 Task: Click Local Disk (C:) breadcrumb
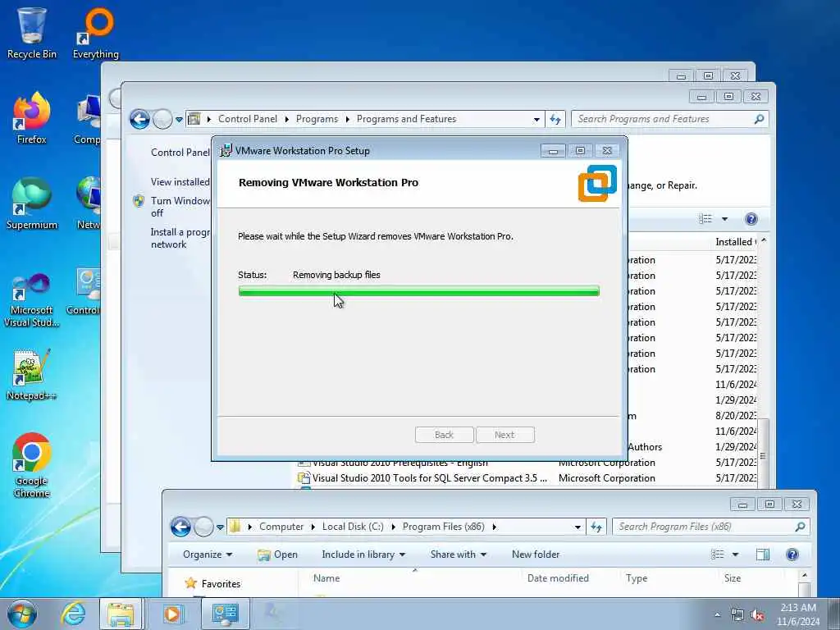pyautogui.click(x=353, y=527)
